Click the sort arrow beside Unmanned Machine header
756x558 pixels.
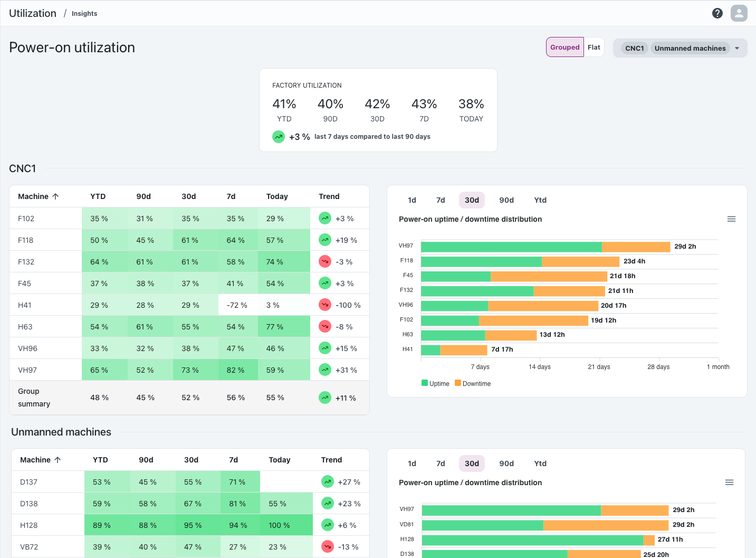coord(58,460)
